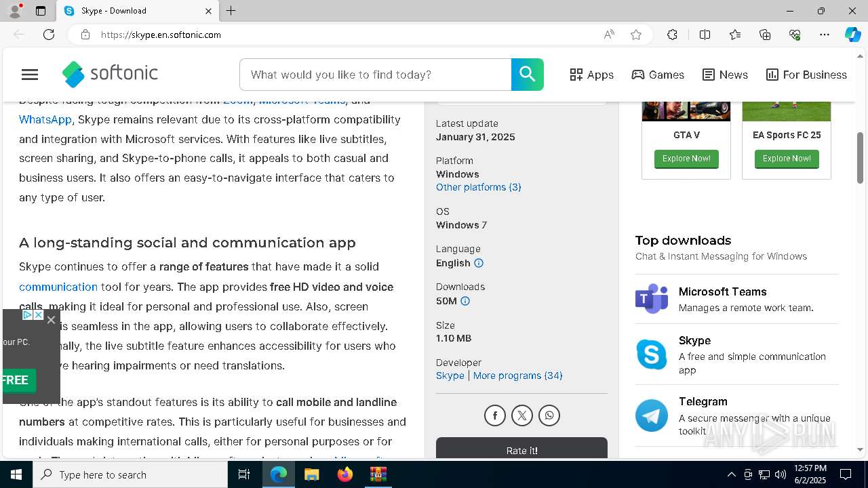
Task: Toggle Read aloud in address bar
Action: 609,35
